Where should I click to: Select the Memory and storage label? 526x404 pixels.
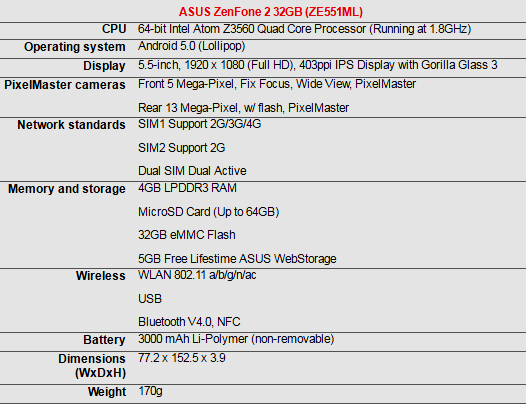pos(67,189)
